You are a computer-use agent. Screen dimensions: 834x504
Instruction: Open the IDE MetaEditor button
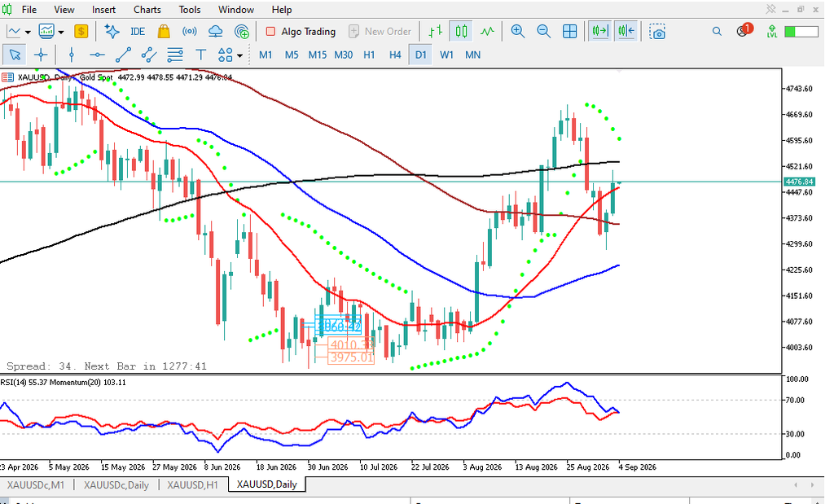tap(138, 32)
